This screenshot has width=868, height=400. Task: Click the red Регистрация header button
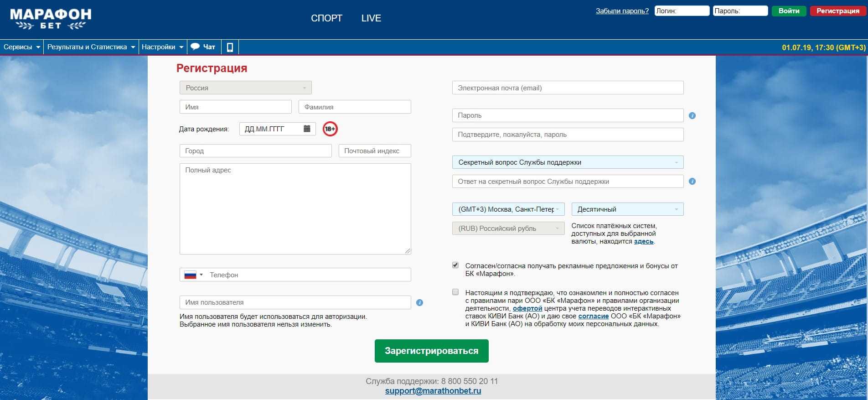click(x=838, y=11)
